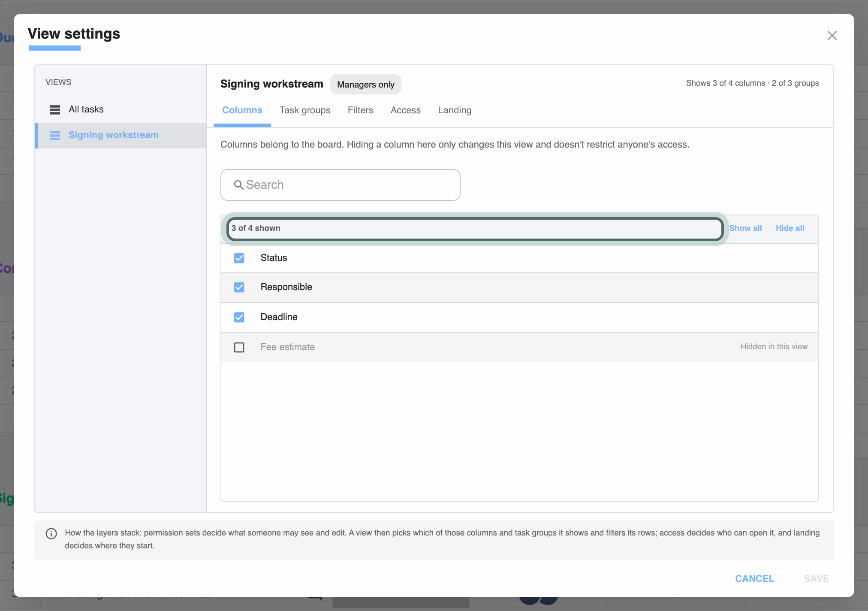Screen dimensions: 868x611
Task: Click the VIEWS section label
Action: (x=59, y=82)
